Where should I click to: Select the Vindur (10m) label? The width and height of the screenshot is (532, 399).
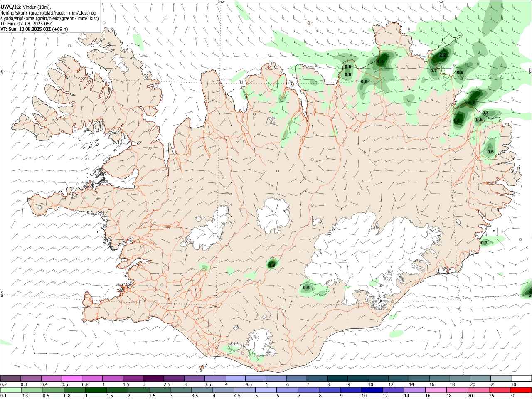[37, 7]
